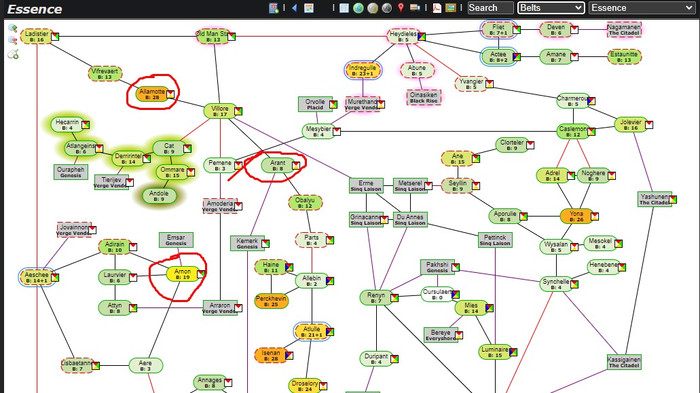Viewport: 700px width, 393px height.
Task: Open the table grid view icon
Action: tap(344, 8)
